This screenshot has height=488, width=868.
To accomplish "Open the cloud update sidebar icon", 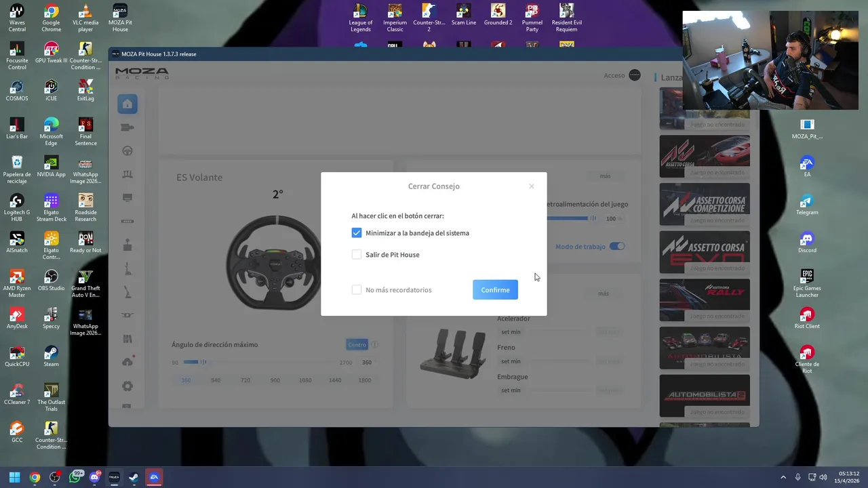I will click(127, 362).
